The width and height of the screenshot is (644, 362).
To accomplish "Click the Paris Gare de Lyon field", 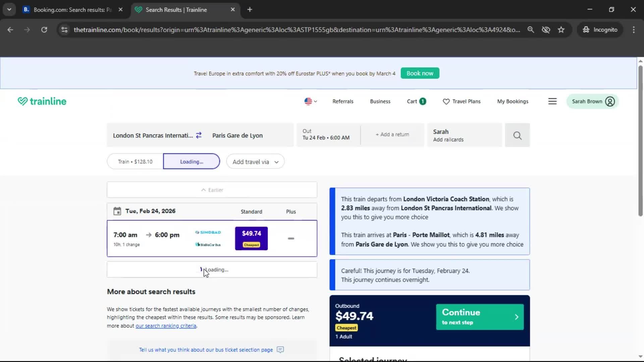I will click(237, 135).
